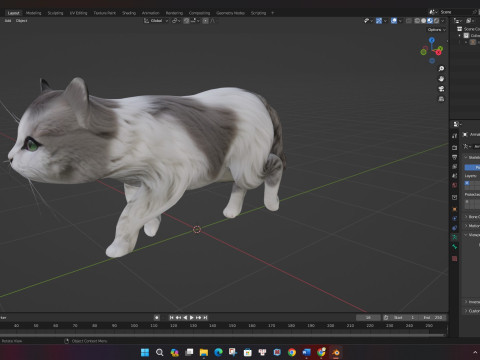Open object types visibility dropdown
This screenshot has height=360, width=480.
pos(368,21)
